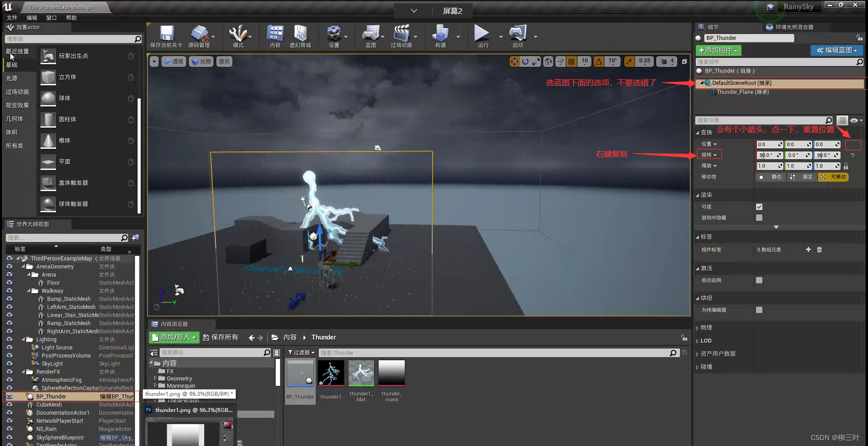Toggle the Hidden in Game checkbox
This screenshot has height=446, width=868.
tap(759, 218)
